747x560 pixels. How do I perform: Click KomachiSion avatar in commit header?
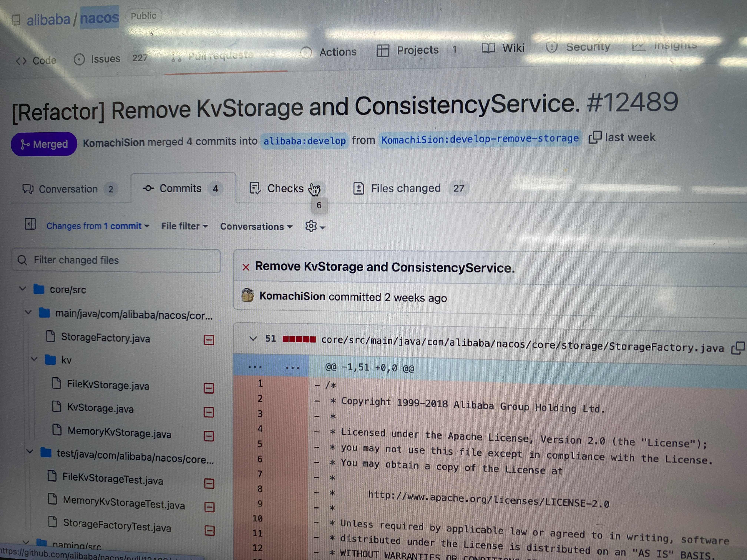(x=248, y=295)
